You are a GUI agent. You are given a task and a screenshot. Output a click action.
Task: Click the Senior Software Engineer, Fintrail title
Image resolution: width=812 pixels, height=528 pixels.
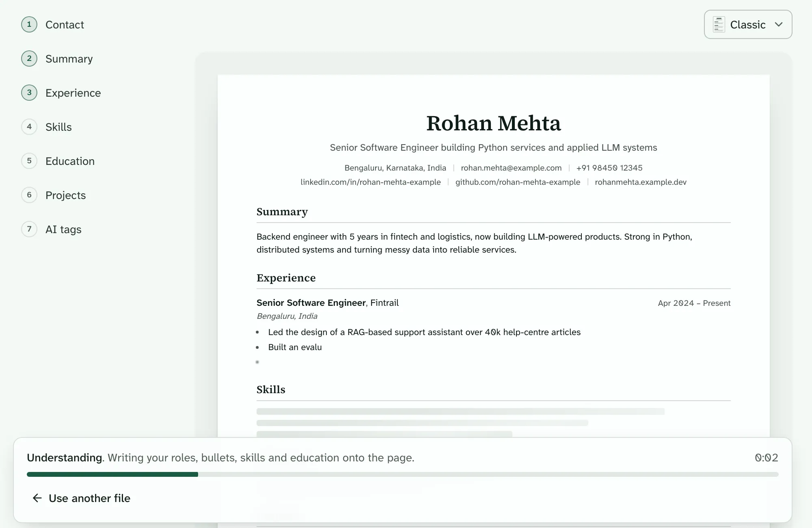(328, 303)
